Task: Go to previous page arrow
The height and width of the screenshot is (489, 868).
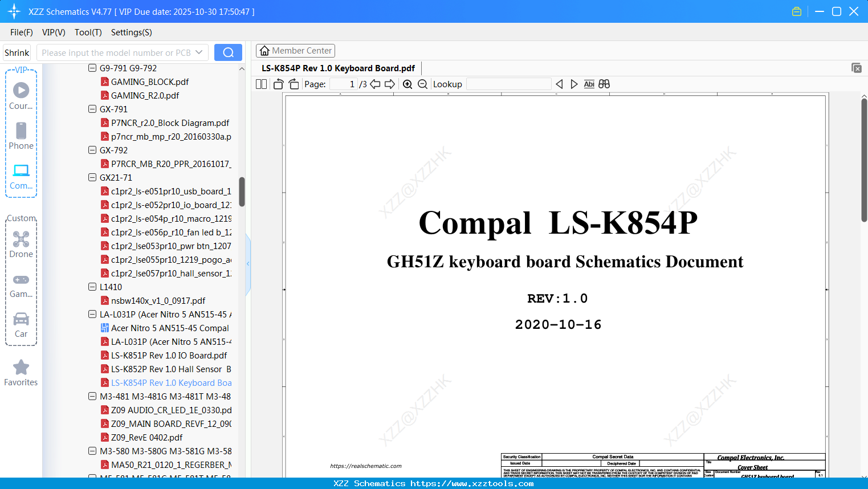Action: (x=375, y=84)
